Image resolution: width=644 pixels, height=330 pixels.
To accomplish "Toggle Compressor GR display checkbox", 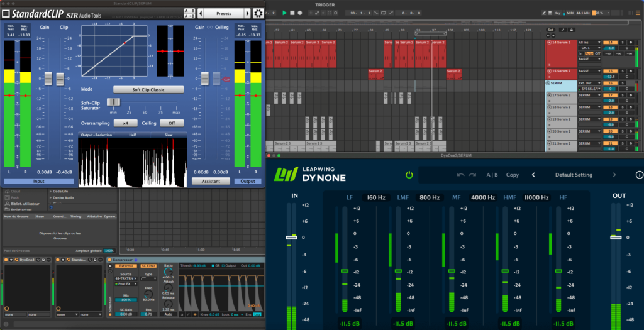I will point(213,265).
